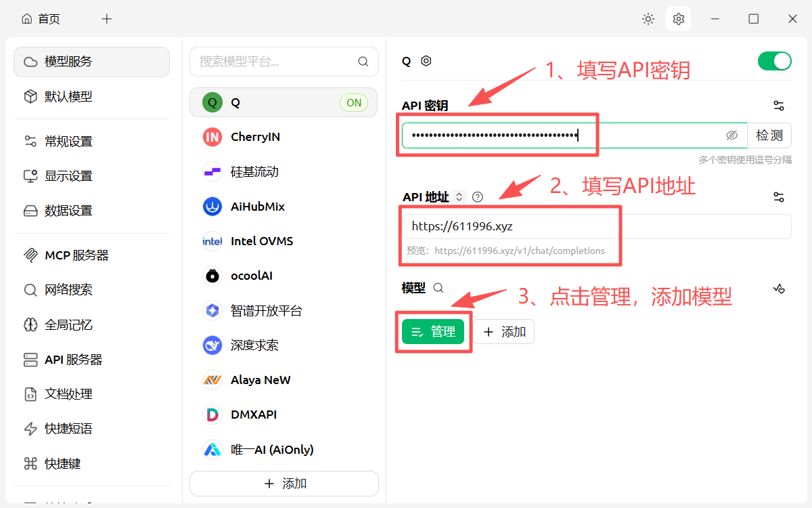Open provider settings gear next to Q title

pyautogui.click(x=426, y=61)
